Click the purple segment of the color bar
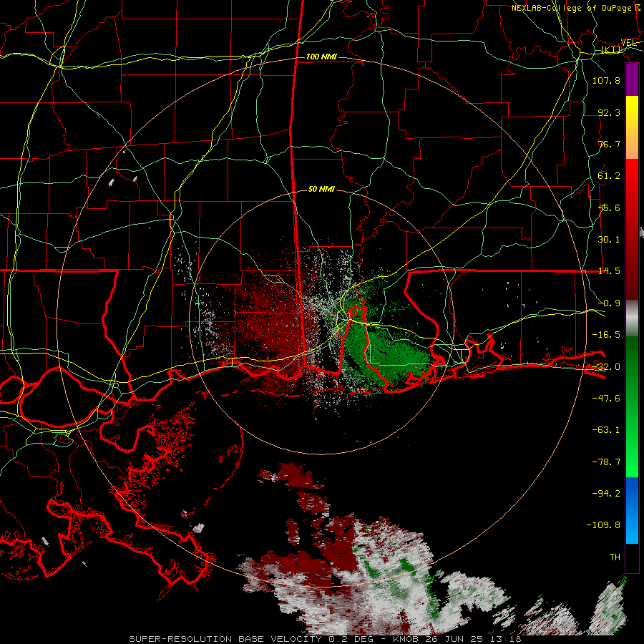 (x=632, y=79)
